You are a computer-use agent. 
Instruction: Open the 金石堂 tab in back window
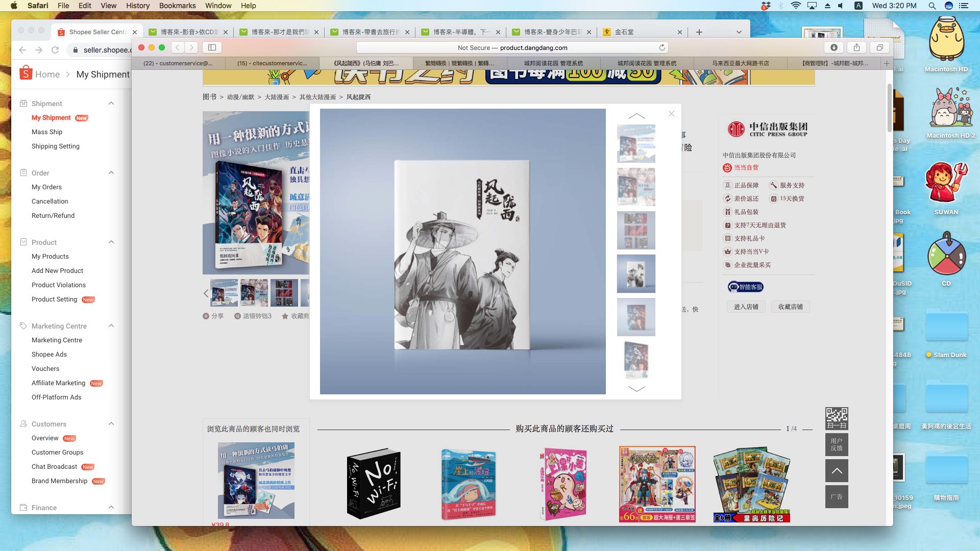click(x=642, y=32)
